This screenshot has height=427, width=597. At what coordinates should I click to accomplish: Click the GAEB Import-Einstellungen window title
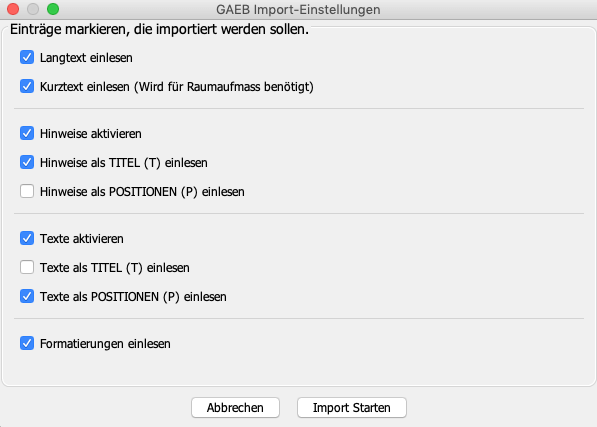click(x=298, y=10)
